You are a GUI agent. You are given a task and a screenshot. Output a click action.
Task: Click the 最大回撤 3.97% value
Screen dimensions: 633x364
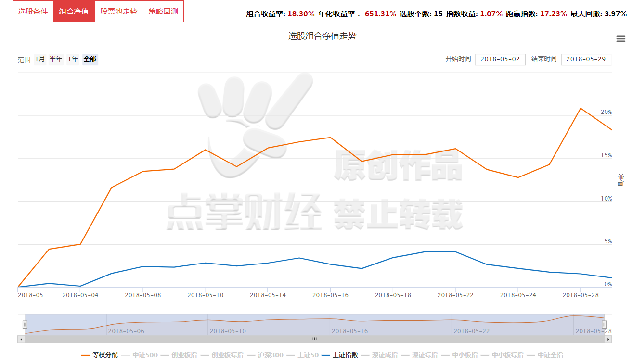(x=615, y=14)
